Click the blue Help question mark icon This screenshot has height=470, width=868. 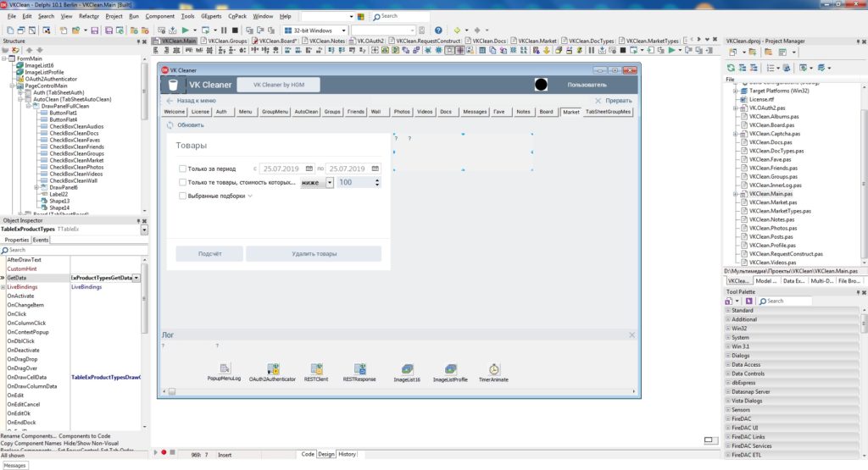[x=438, y=30]
